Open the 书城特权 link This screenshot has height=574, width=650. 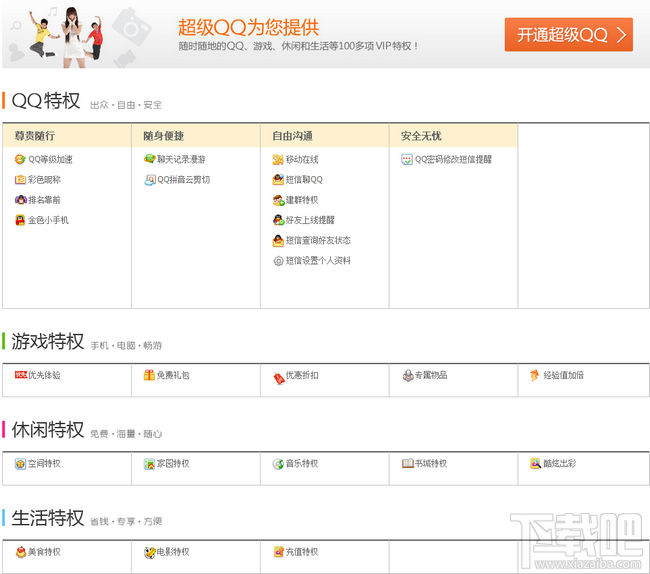[x=431, y=463]
